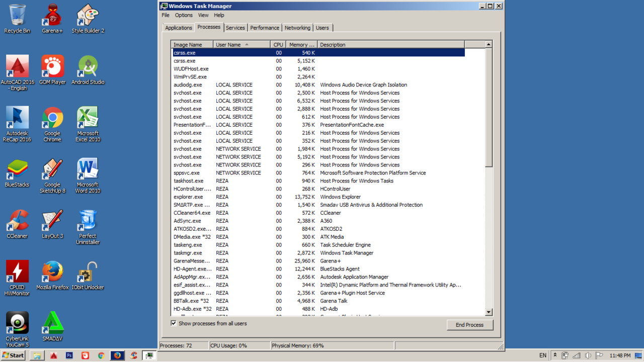Select the AdSync.exe process row
Viewport: 644px width, 363px height.
[x=318, y=221]
